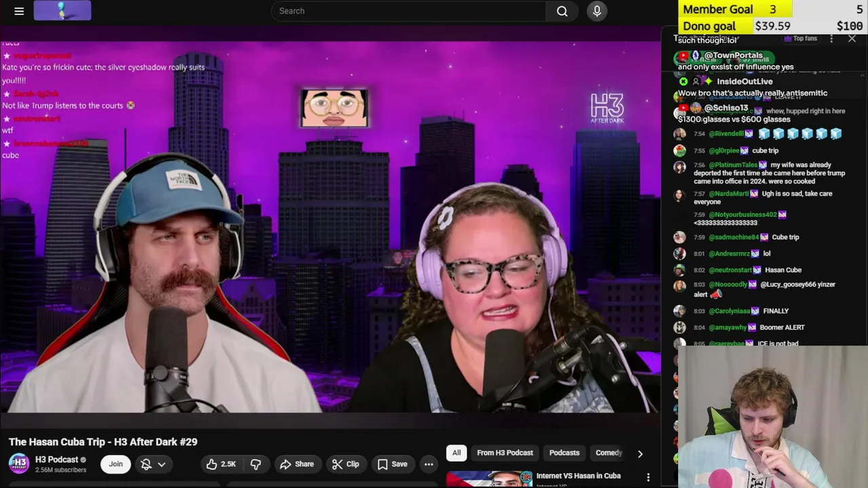Open the more actions three-dot menu
868x488 pixels.
coord(429,464)
